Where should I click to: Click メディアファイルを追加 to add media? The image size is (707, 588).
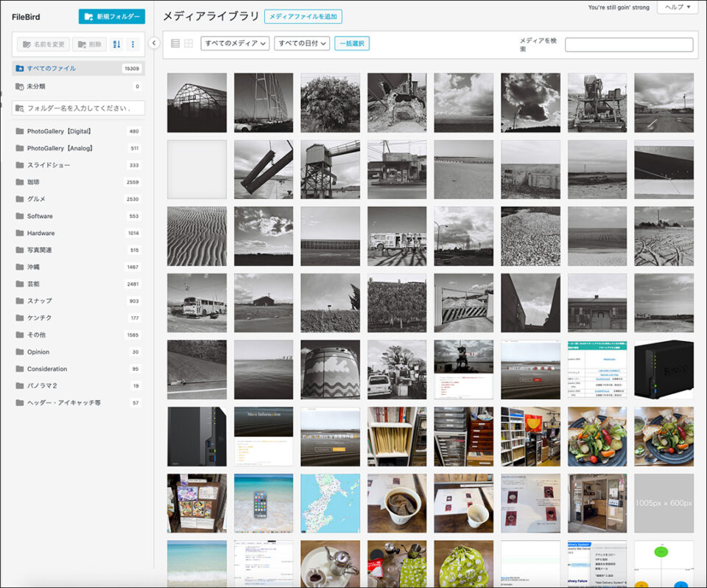pos(303,17)
